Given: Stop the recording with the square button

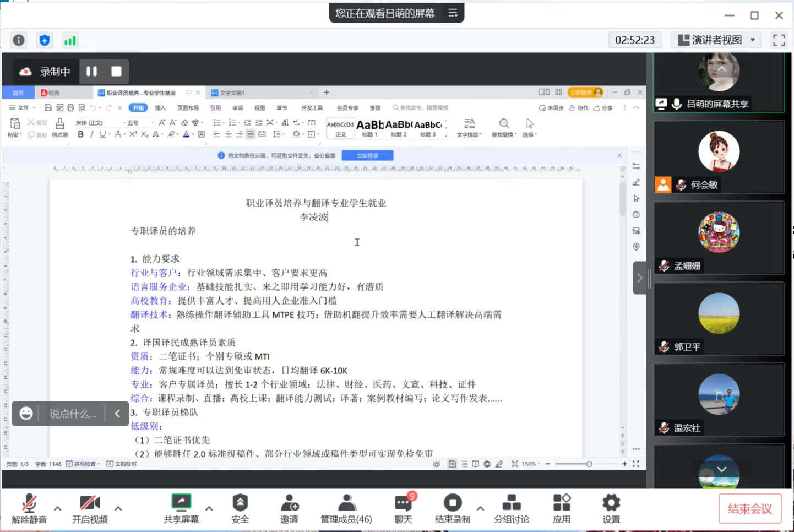Looking at the screenshot, I should tap(116, 72).
